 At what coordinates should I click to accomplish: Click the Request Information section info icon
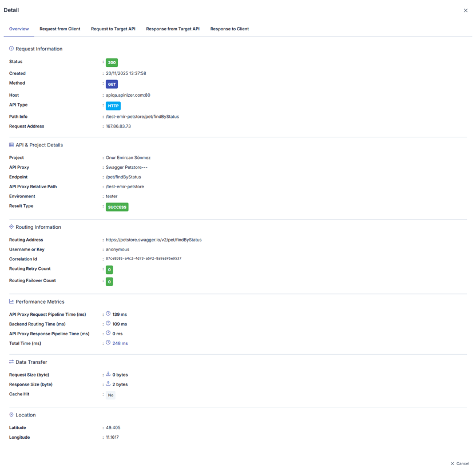pos(11,49)
